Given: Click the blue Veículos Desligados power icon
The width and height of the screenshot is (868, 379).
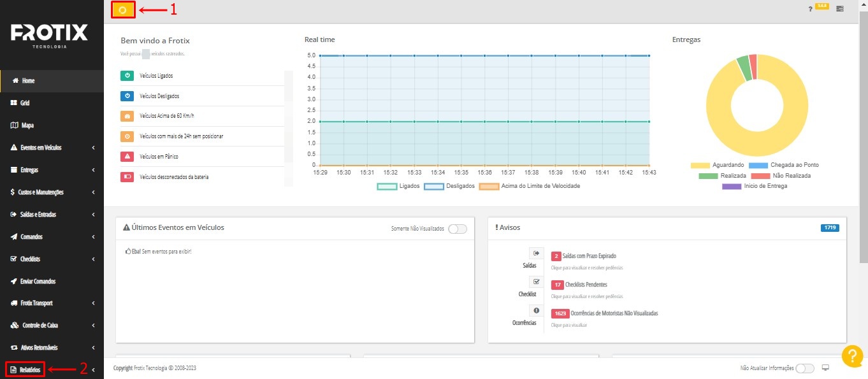Looking at the screenshot, I should 127,96.
